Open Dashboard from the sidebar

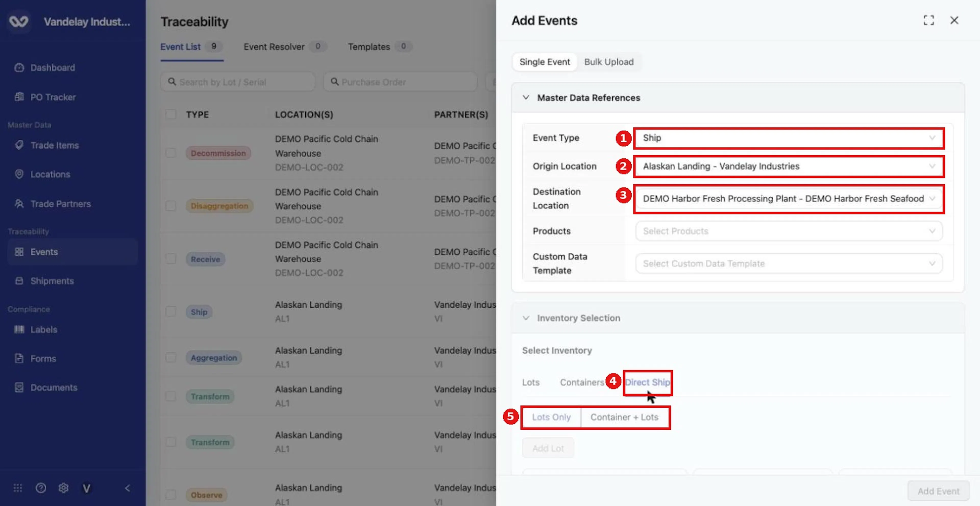(53, 68)
